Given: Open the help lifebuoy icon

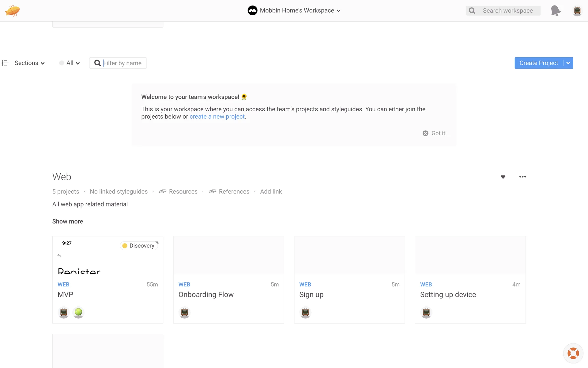Looking at the screenshot, I should point(573,353).
